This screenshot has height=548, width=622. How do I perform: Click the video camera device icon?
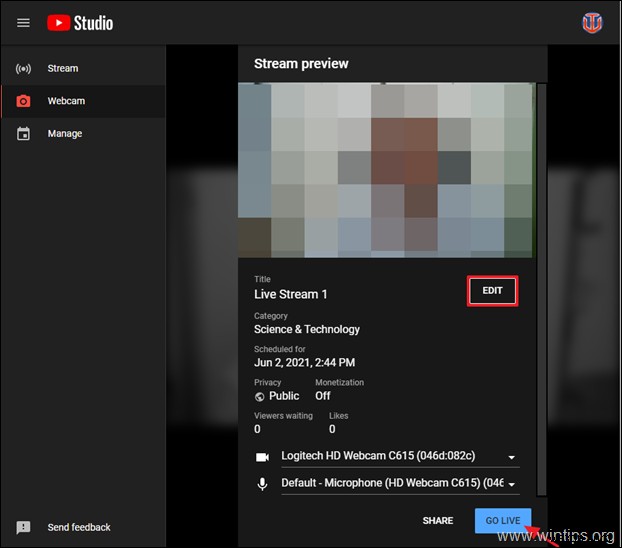[262, 457]
